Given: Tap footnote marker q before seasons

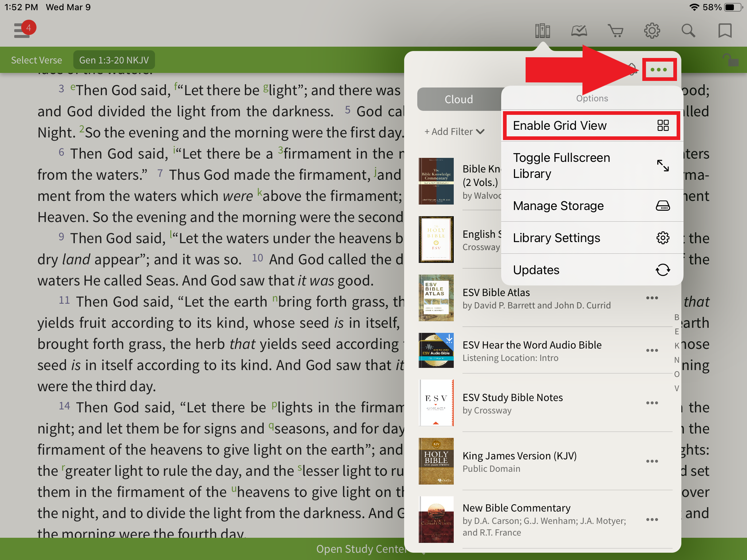Looking at the screenshot, I should (x=271, y=426).
